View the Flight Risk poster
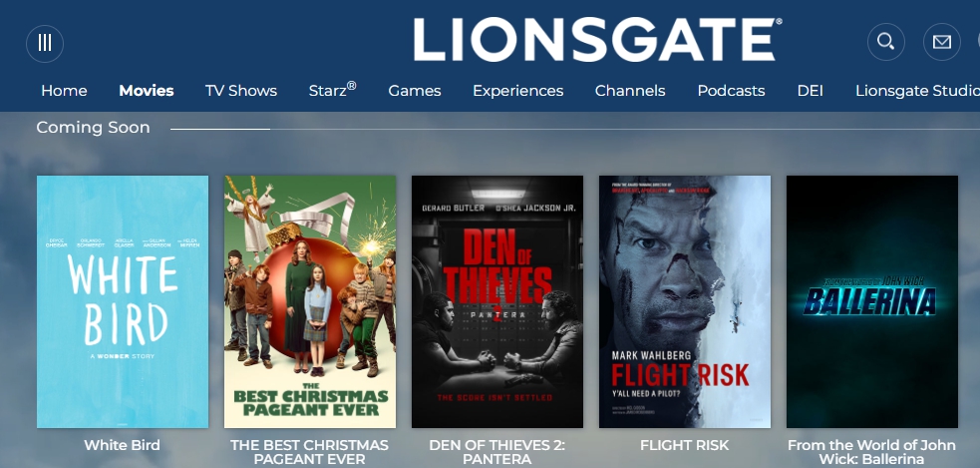This screenshot has height=468, width=980. click(685, 301)
